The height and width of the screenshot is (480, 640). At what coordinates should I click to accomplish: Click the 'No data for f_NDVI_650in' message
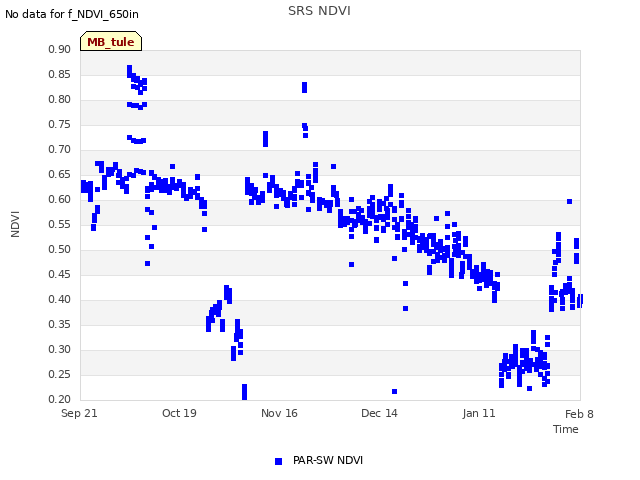72,14
